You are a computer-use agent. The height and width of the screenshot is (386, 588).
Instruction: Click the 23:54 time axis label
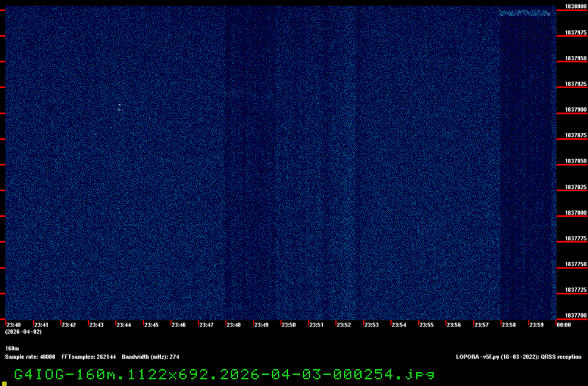tap(399, 325)
